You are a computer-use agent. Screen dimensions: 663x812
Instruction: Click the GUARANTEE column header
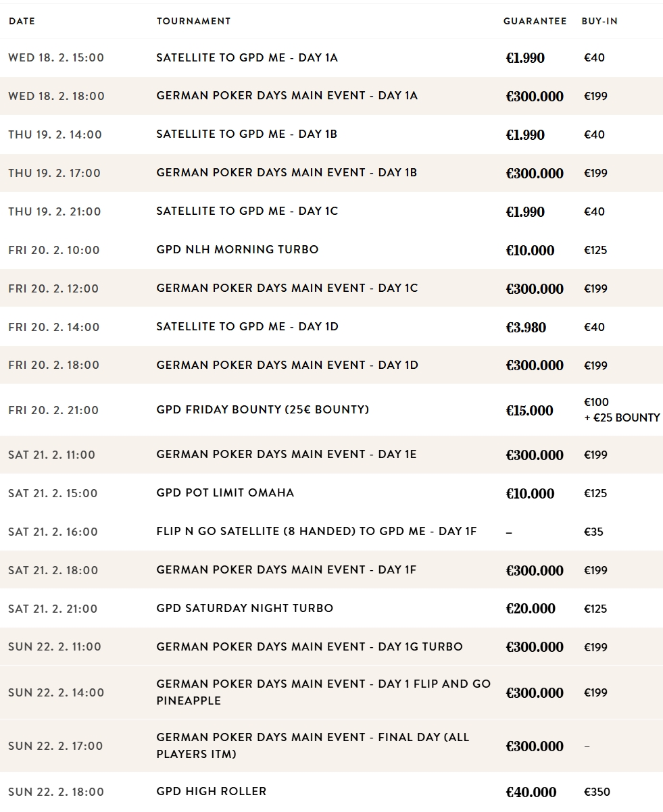535,21
